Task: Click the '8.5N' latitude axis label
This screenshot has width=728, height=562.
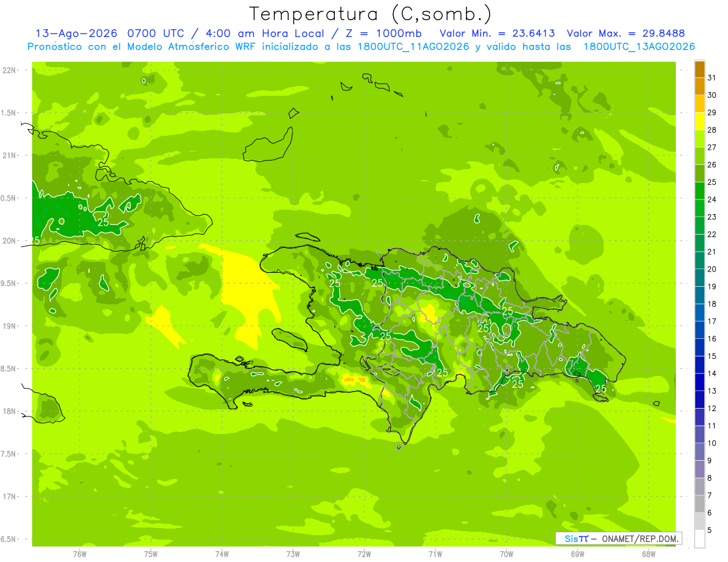Action: (x=8, y=369)
